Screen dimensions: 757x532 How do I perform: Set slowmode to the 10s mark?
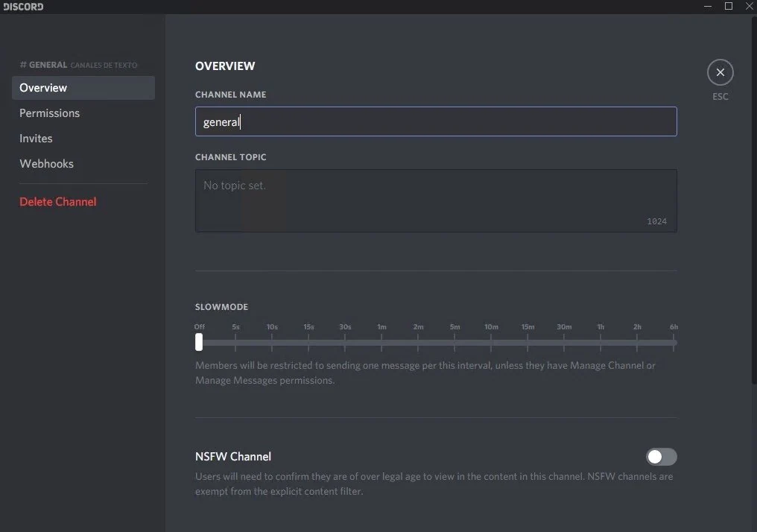tap(272, 343)
